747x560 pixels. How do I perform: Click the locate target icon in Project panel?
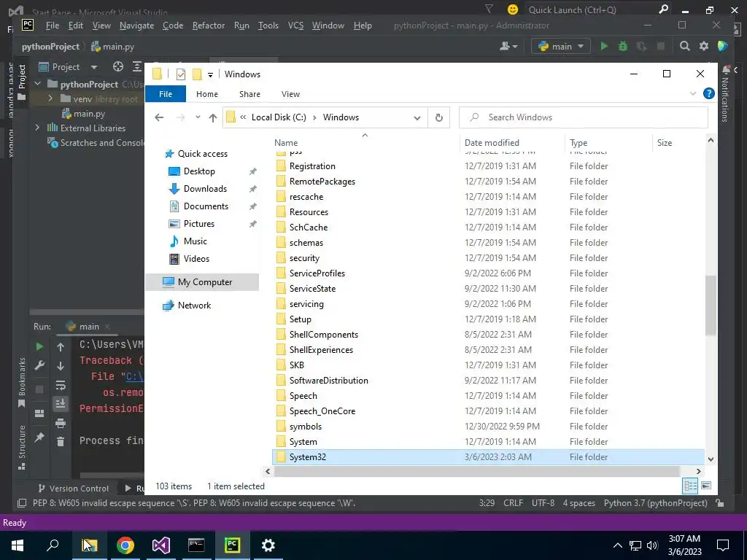117,66
